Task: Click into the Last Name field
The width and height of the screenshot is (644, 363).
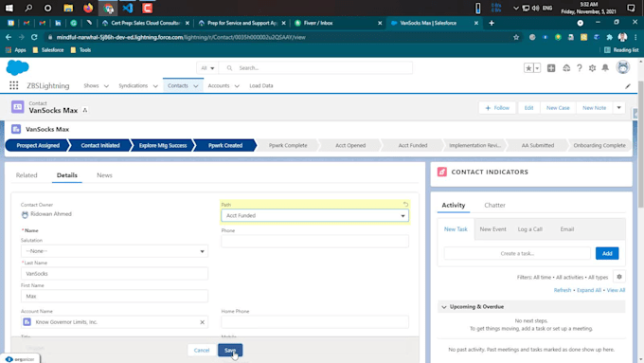Action: 115,273
